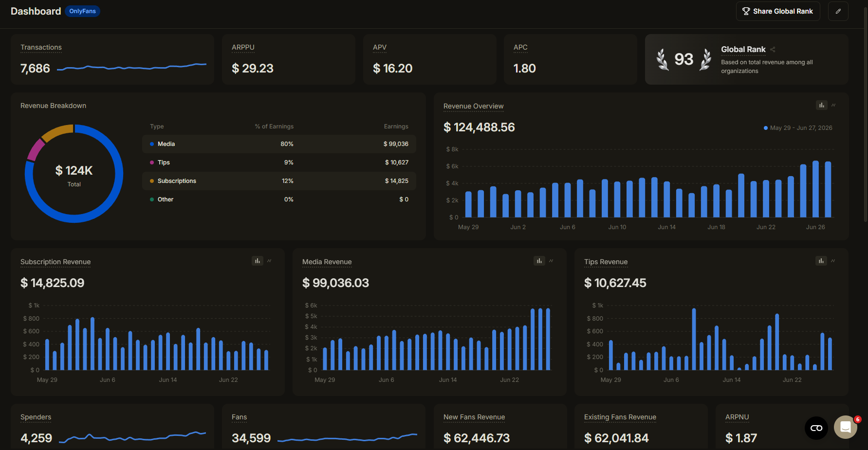Click the $ 14,825.09 subscription total

click(52, 283)
